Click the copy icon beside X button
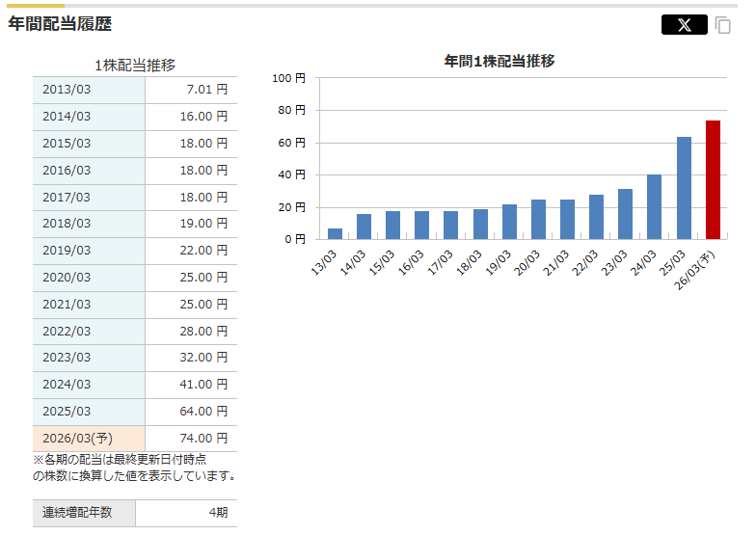Screen dimensions: 756x535 click(x=723, y=26)
